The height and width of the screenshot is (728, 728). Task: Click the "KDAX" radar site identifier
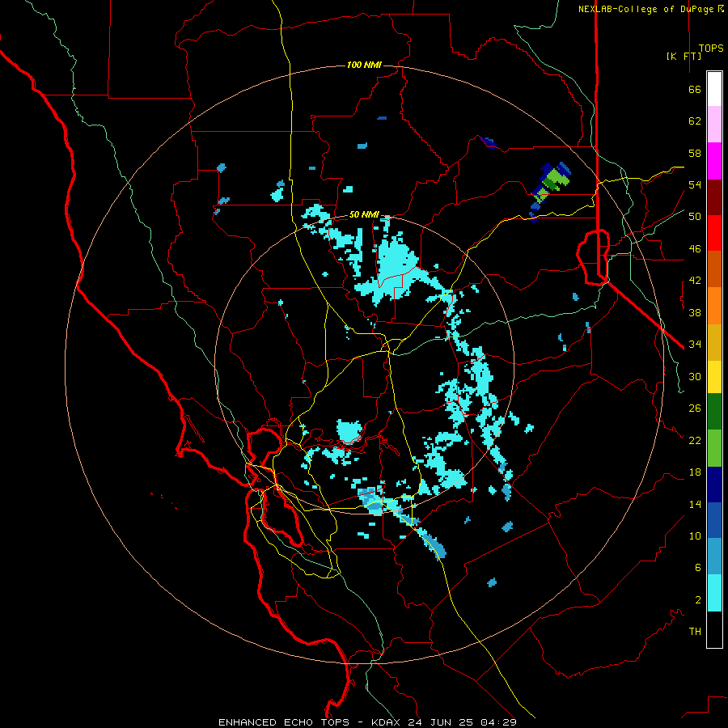[x=387, y=722]
